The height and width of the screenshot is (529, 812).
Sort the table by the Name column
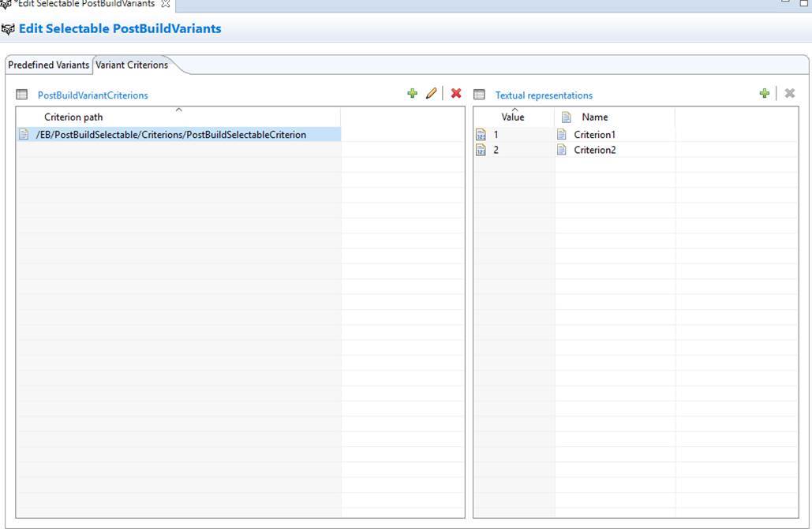[x=594, y=117]
